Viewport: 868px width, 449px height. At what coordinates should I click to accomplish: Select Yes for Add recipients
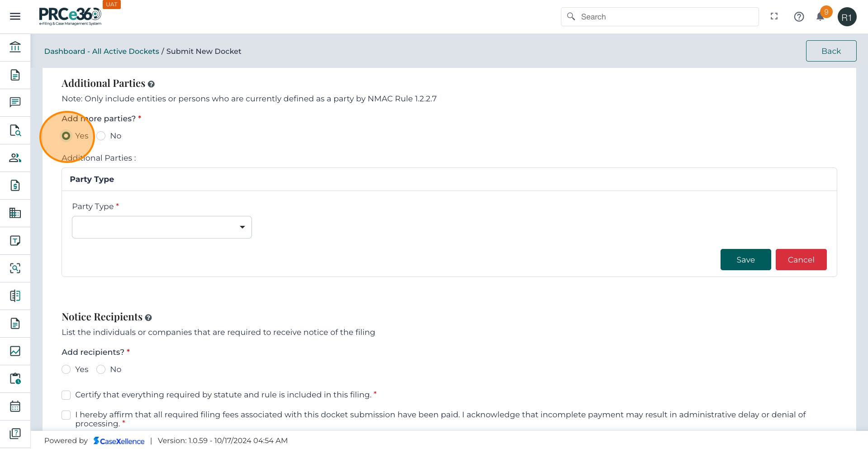point(66,369)
